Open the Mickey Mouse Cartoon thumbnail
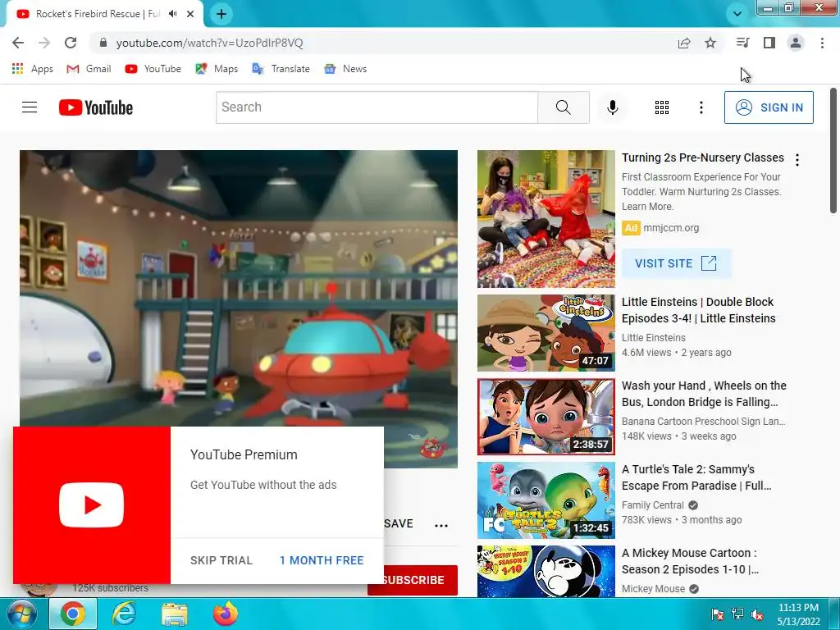 tap(546, 571)
